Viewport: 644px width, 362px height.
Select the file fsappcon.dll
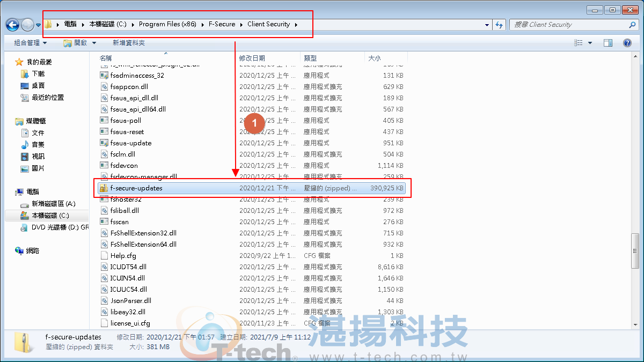coord(129,87)
